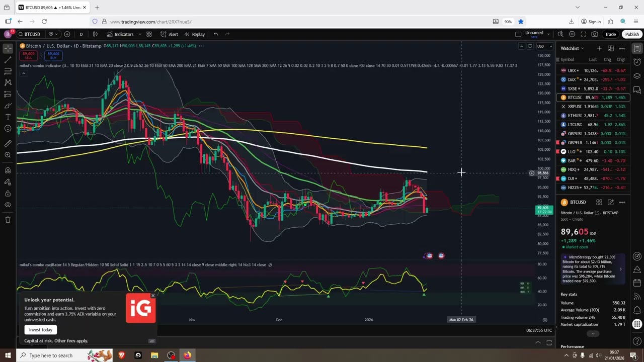Publish the chart idea
Screen dimensions: 644x362
click(x=632, y=34)
